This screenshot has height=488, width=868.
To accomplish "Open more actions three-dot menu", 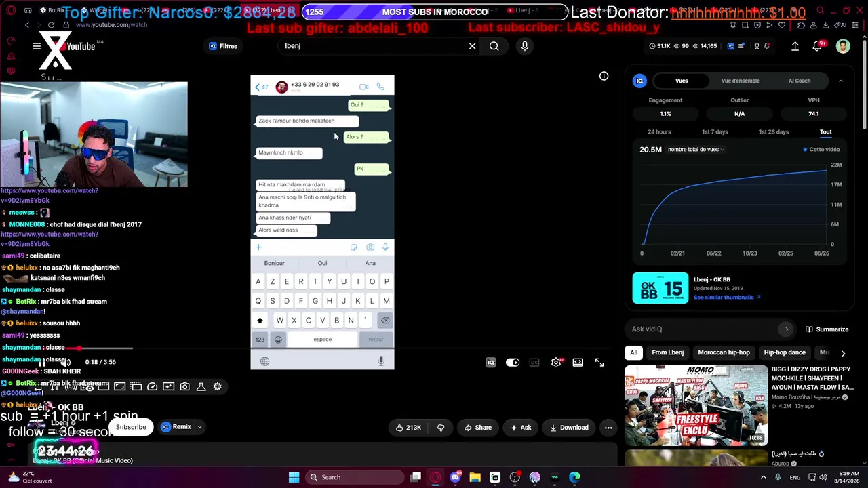I will (608, 428).
